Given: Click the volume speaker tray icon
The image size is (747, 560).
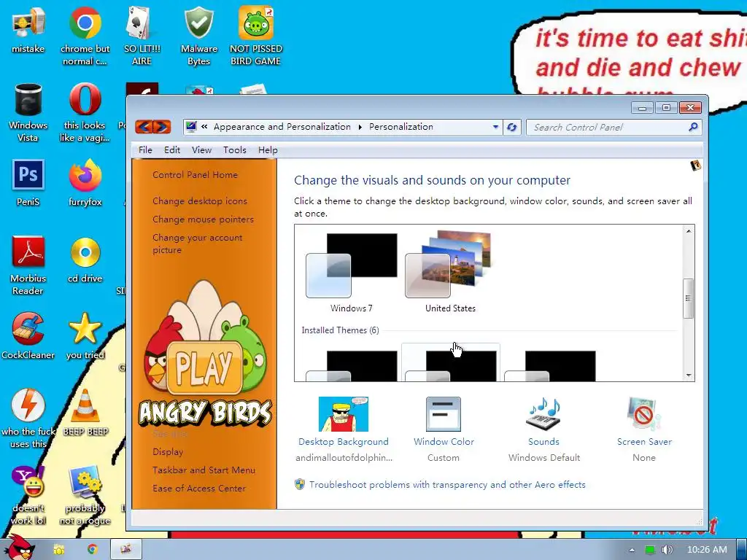Looking at the screenshot, I should [x=667, y=550].
